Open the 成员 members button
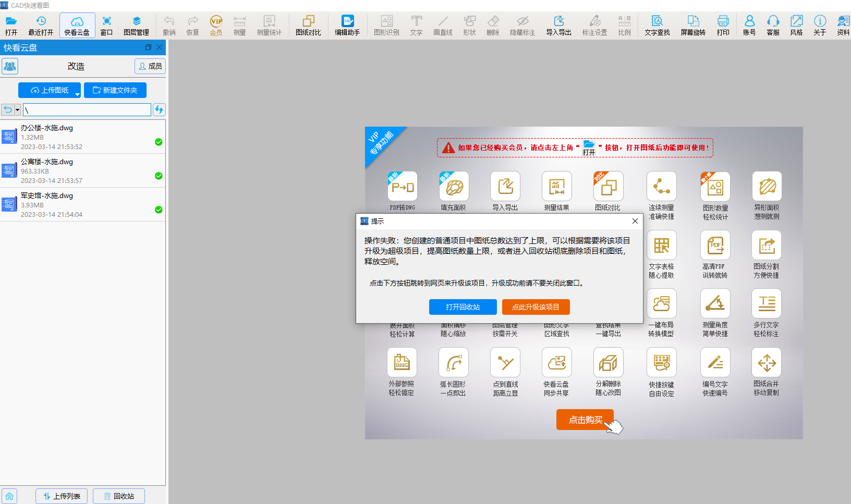Image resolution: width=851 pixels, height=504 pixels. pyautogui.click(x=150, y=66)
